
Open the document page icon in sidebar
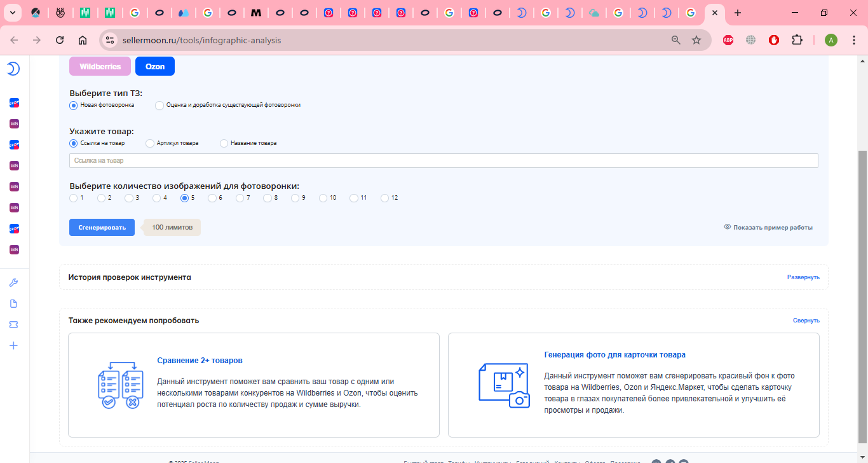[14, 303]
